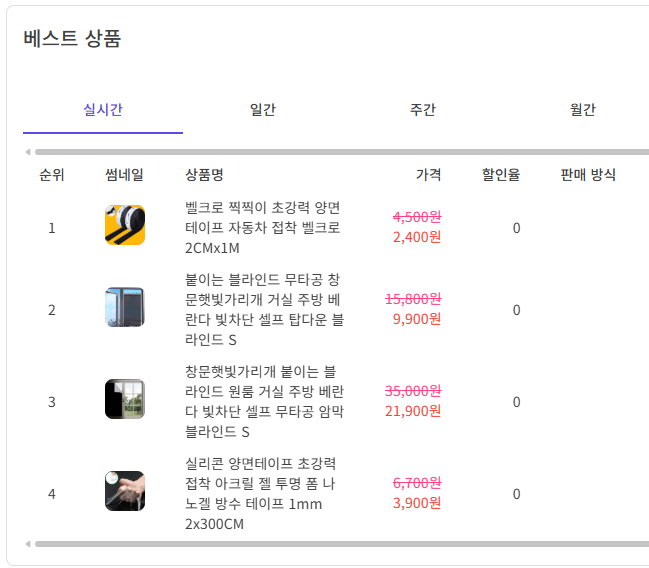Open the silicone tape thumbnail
This screenshot has width=649, height=568.
pyautogui.click(x=125, y=491)
